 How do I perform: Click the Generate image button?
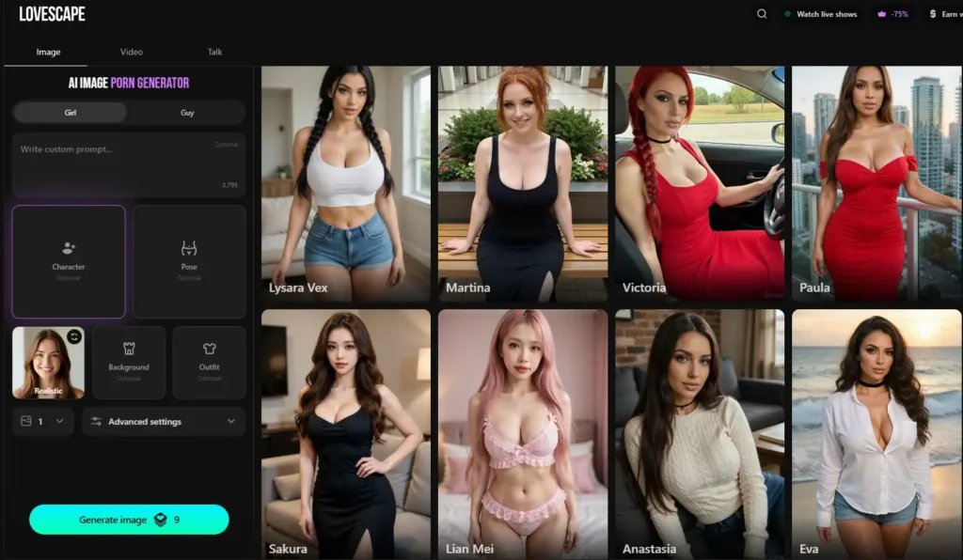coord(129,520)
